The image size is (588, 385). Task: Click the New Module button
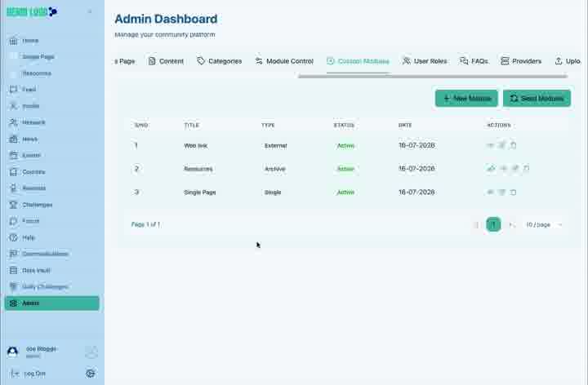[466, 98]
